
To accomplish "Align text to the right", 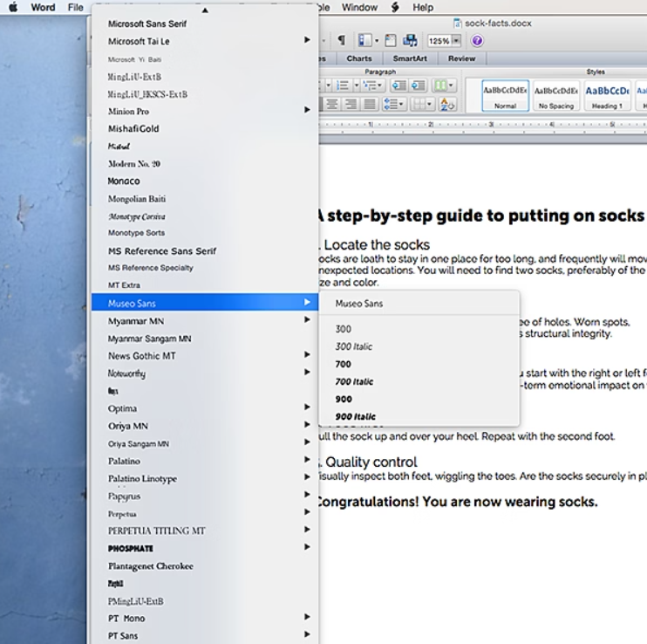I will pos(351,104).
